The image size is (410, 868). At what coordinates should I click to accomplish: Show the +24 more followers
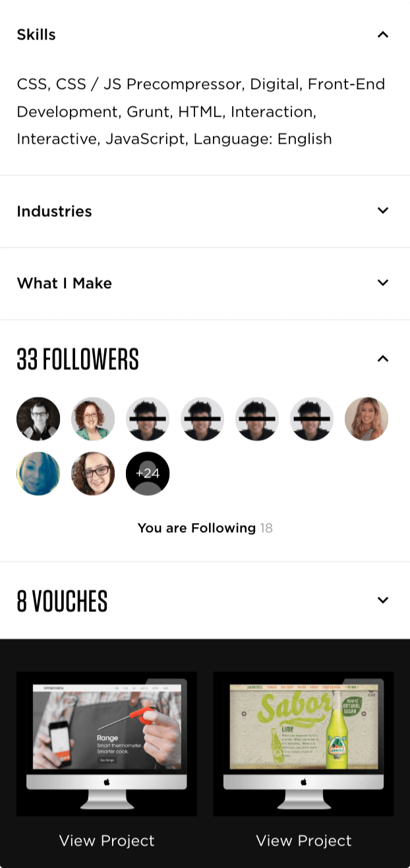click(148, 474)
